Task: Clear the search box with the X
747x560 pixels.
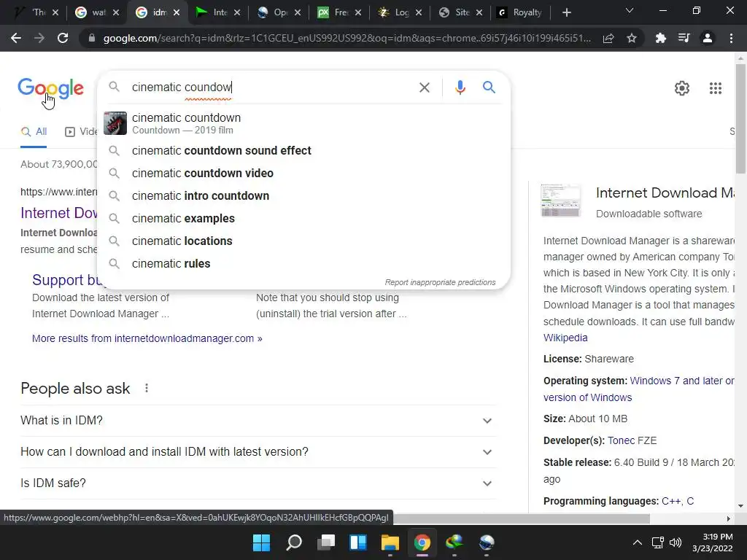Action: [424, 87]
